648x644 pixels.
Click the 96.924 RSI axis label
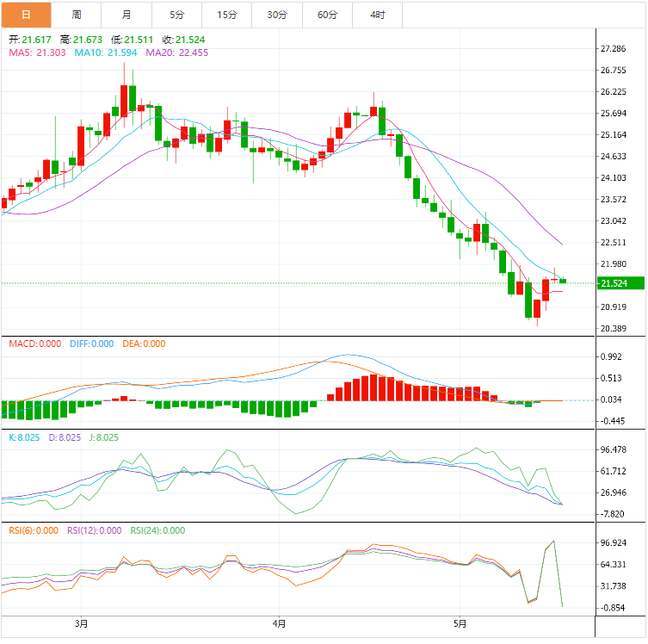click(614, 542)
